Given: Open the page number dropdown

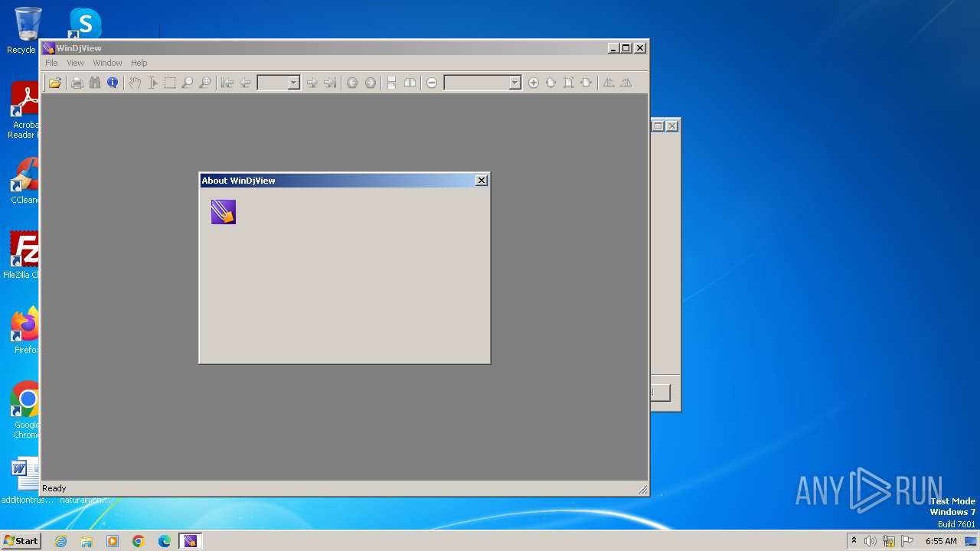Looking at the screenshot, I should (x=293, y=83).
